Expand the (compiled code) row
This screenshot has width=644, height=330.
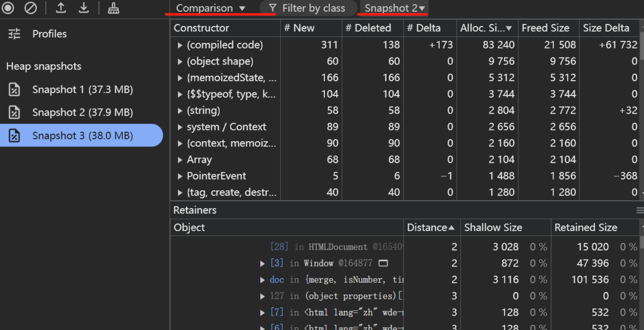coord(180,45)
